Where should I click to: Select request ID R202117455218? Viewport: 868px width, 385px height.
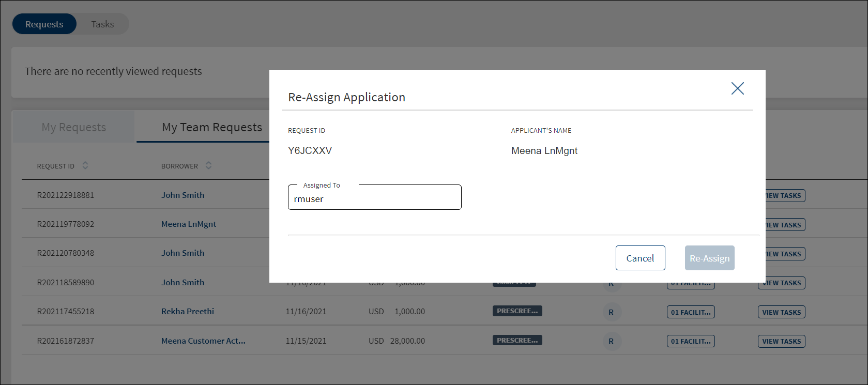tap(66, 312)
